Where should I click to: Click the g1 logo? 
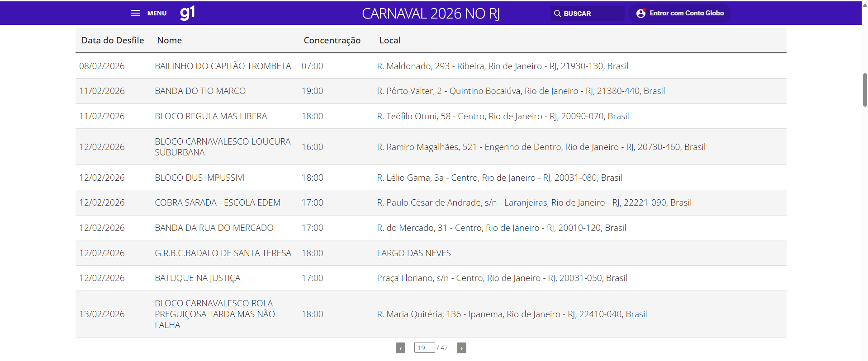187,13
